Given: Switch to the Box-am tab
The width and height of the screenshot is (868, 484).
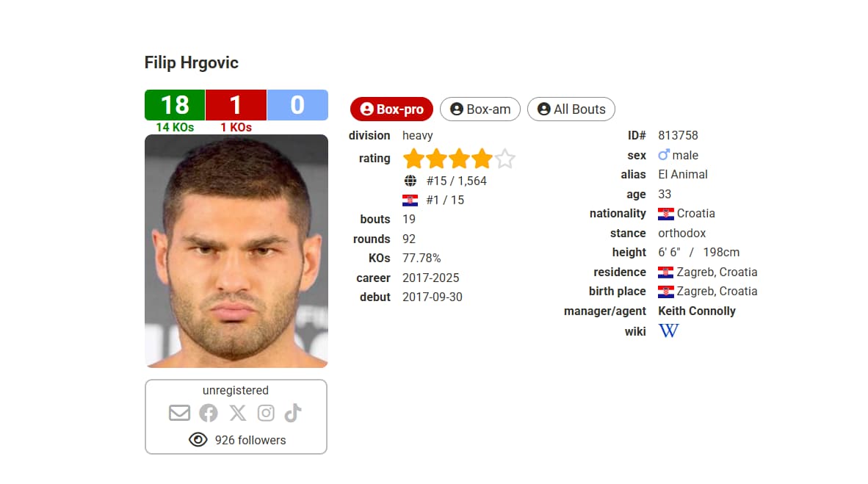Looking at the screenshot, I should click(x=480, y=109).
